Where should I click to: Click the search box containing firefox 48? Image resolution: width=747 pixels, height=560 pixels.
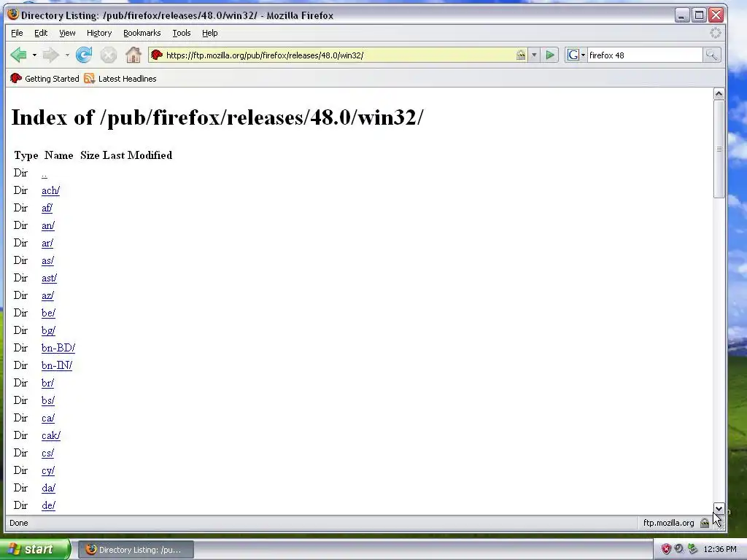coord(645,55)
